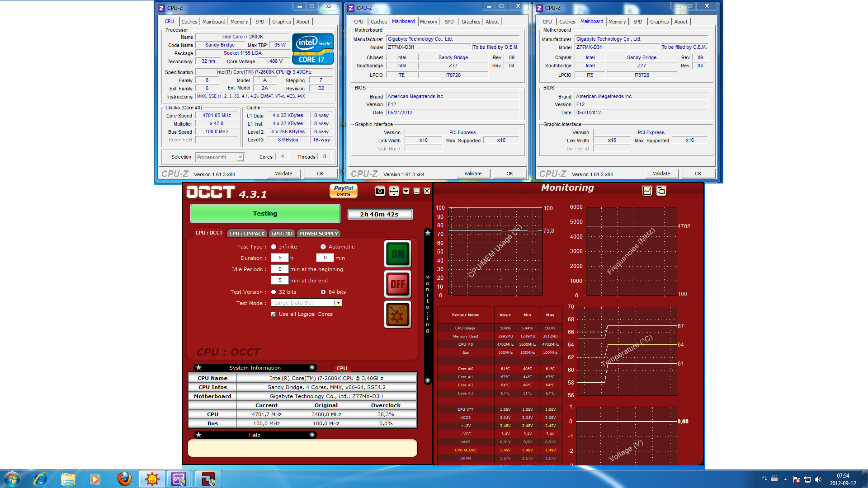Stop the test with the red OFF button
Image resolution: width=868 pixels, height=488 pixels.
pyautogui.click(x=397, y=284)
